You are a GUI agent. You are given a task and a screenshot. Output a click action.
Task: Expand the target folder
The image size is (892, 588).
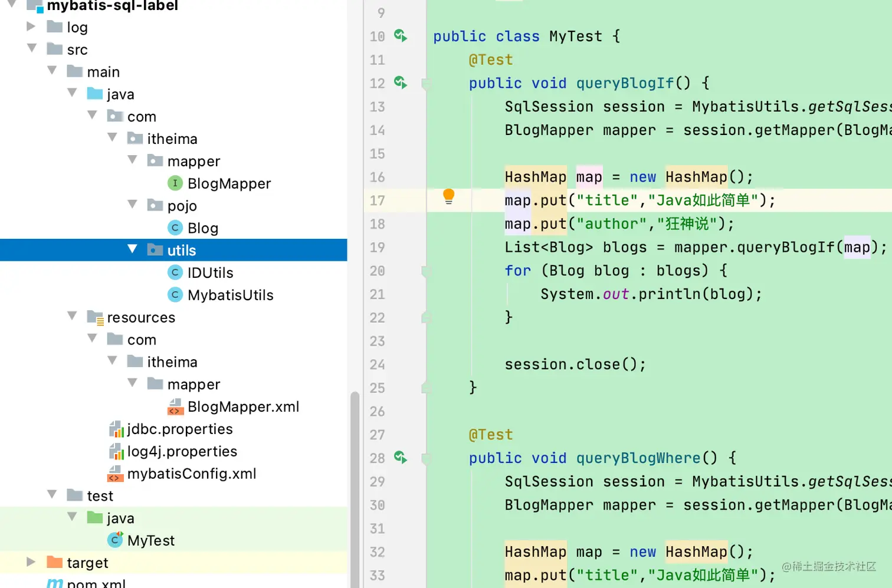[x=31, y=562]
